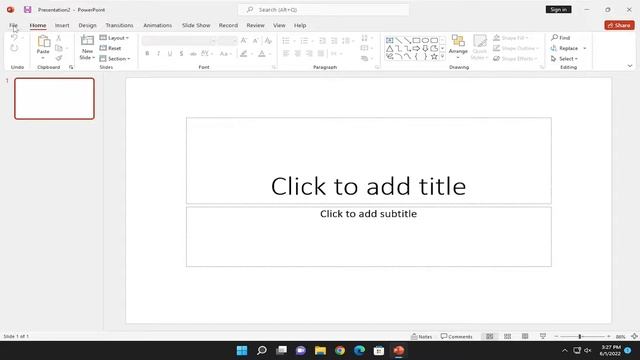Open the font size combo box
This screenshot has height=360, width=640.
pyautogui.click(x=227, y=40)
